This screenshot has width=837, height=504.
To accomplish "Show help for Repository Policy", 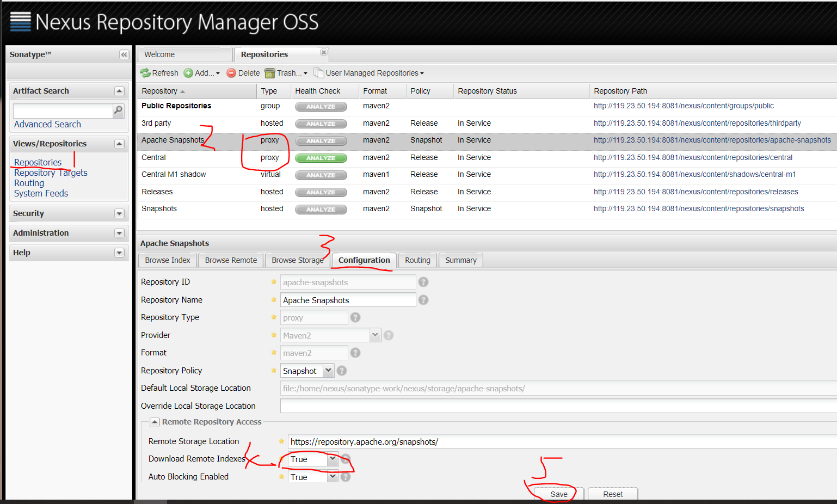I will (x=342, y=371).
